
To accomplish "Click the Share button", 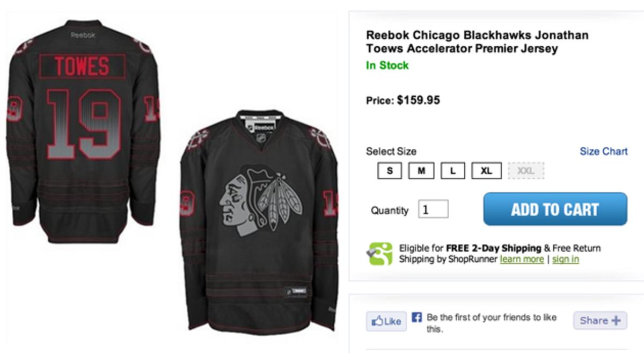I will pos(600,321).
